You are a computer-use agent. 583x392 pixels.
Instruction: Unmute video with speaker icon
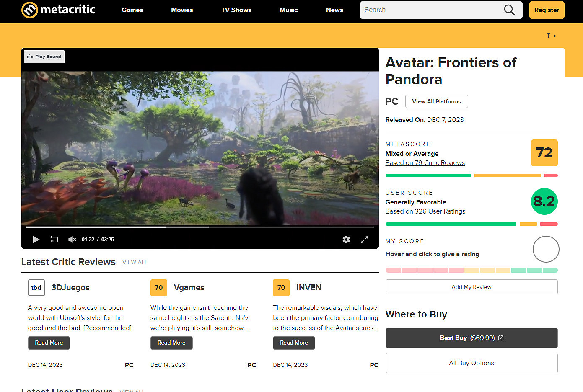click(72, 240)
